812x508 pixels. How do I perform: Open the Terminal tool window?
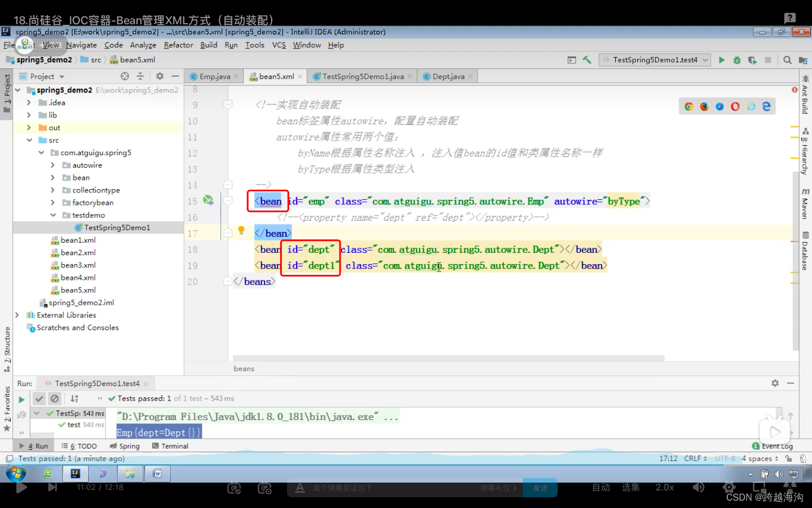tap(169, 446)
